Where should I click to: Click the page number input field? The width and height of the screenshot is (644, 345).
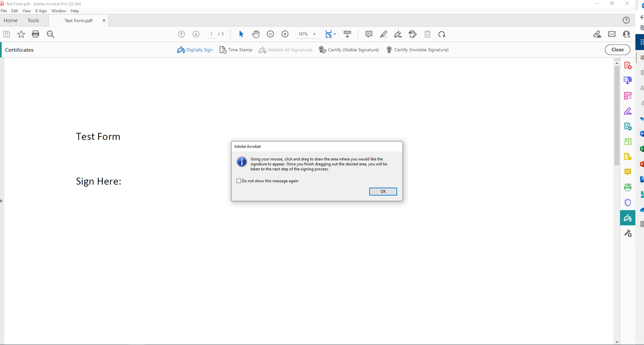click(211, 34)
